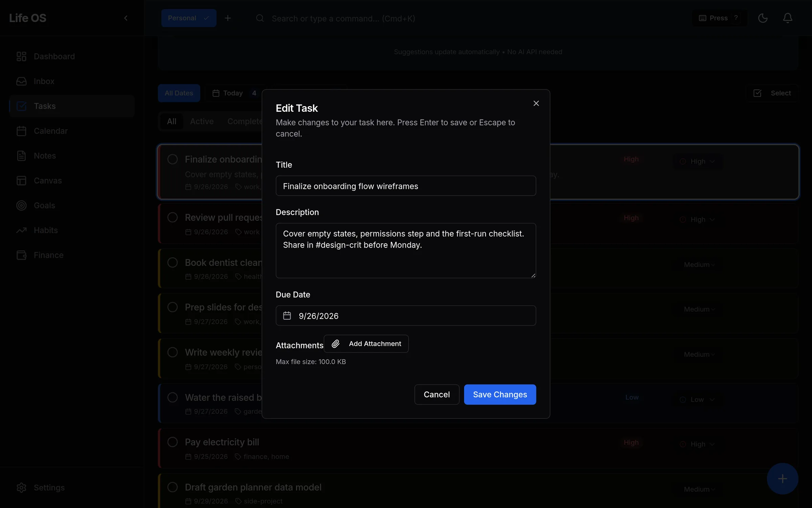This screenshot has width=812, height=508.
Task: Mark Draft garden planner data model complete
Action: click(173, 487)
